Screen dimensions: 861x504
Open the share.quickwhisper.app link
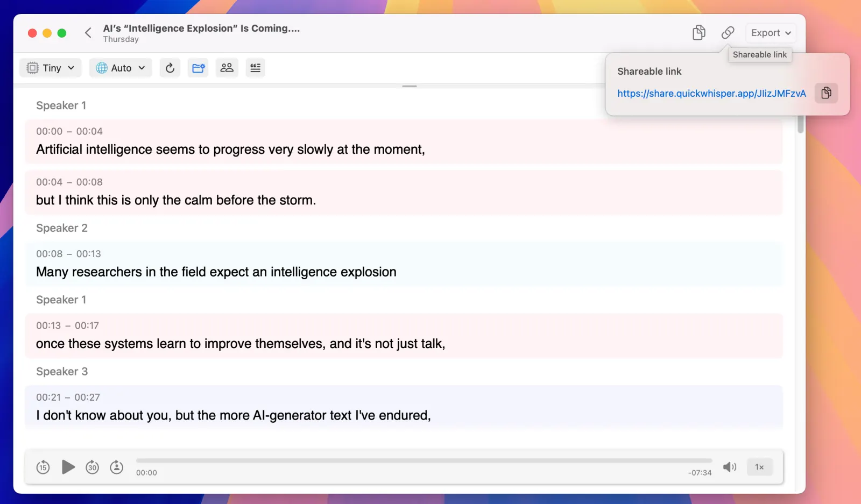point(711,94)
